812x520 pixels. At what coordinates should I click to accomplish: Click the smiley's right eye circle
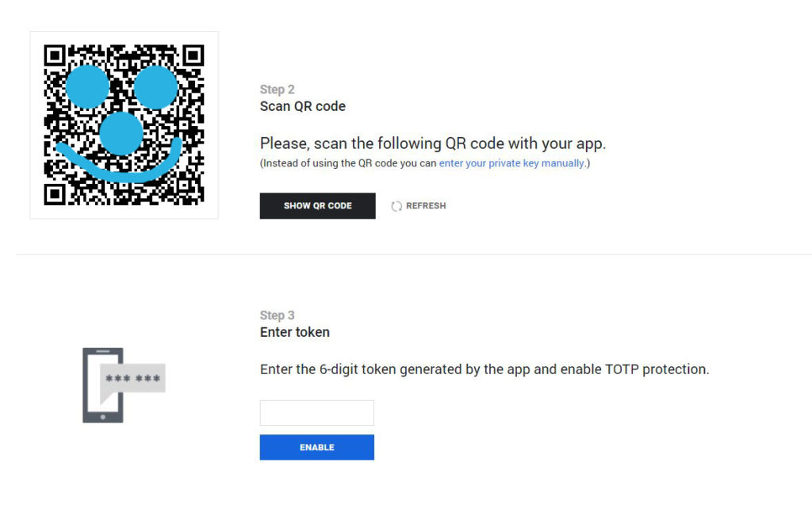(156, 86)
